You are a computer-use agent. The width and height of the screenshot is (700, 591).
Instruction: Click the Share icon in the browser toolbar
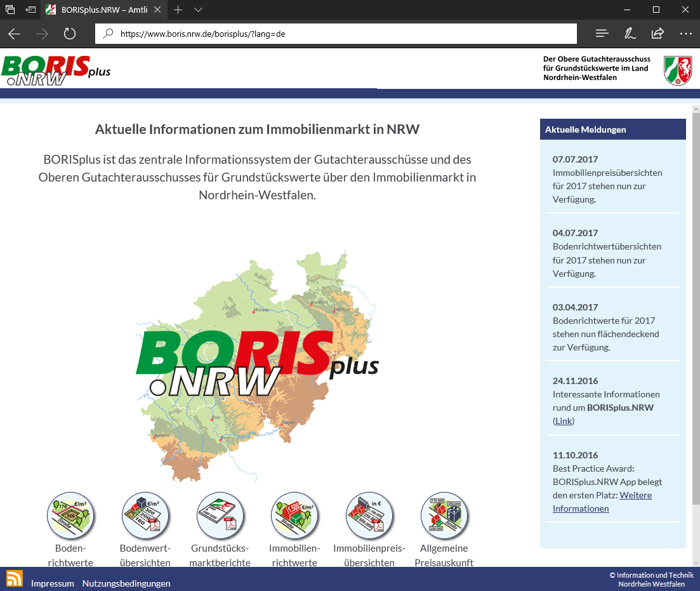click(657, 34)
